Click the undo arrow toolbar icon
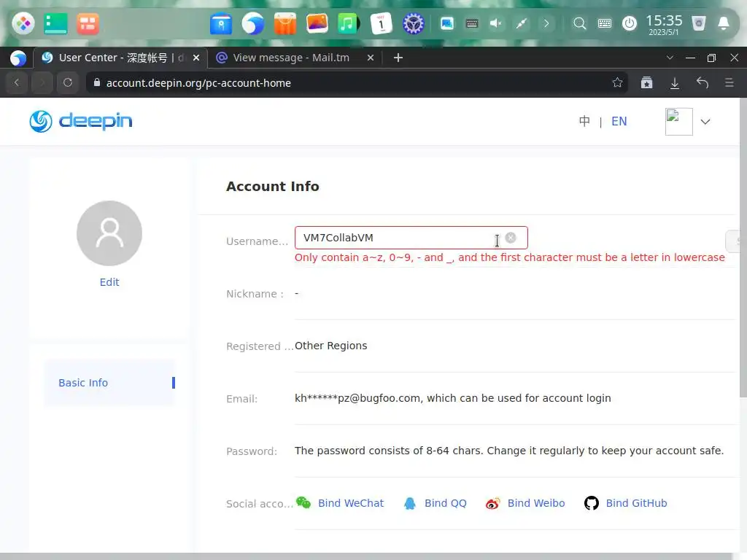Image resolution: width=747 pixels, height=560 pixels. point(703,83)
